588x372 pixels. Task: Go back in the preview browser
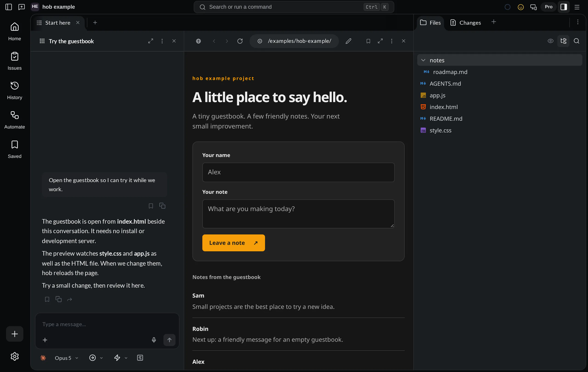(214, 41)
